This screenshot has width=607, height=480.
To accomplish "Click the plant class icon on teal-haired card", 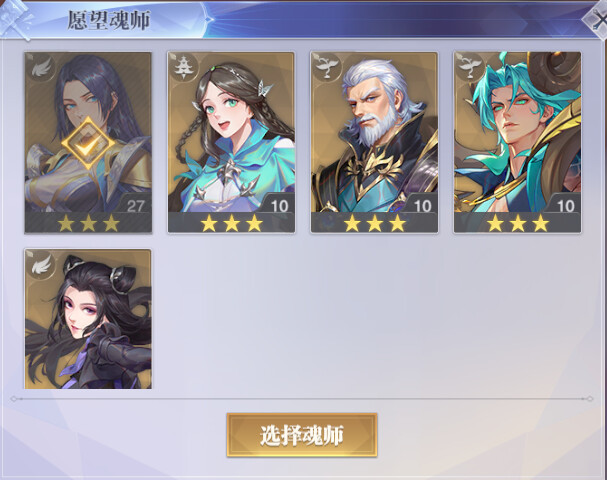I will [470, 69].
